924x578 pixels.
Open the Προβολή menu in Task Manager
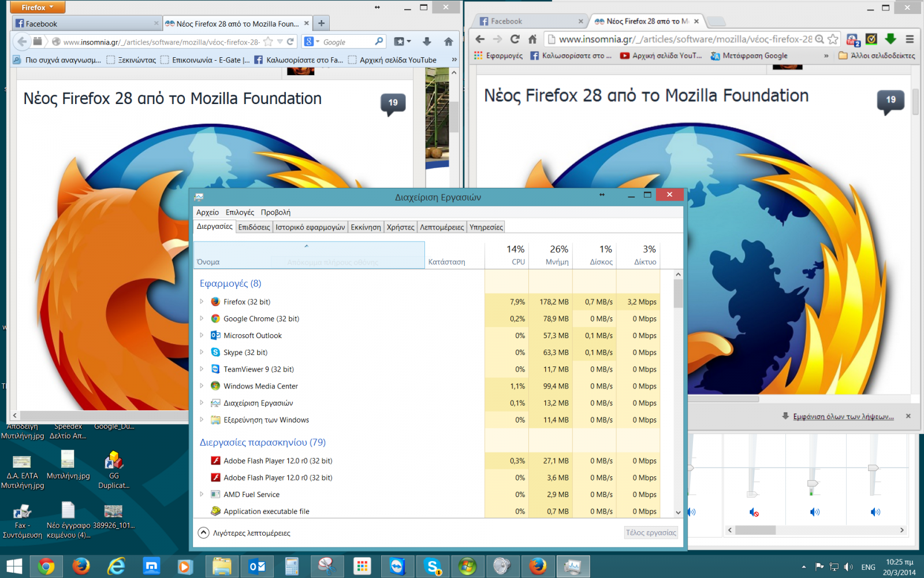pos(275,212)
